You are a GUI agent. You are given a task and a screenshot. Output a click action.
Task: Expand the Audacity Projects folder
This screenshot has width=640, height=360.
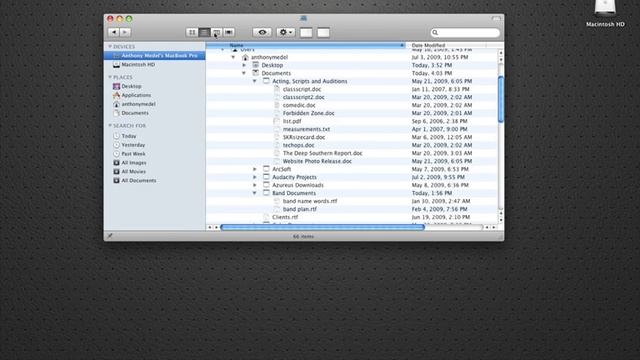[x=255, y=177]
